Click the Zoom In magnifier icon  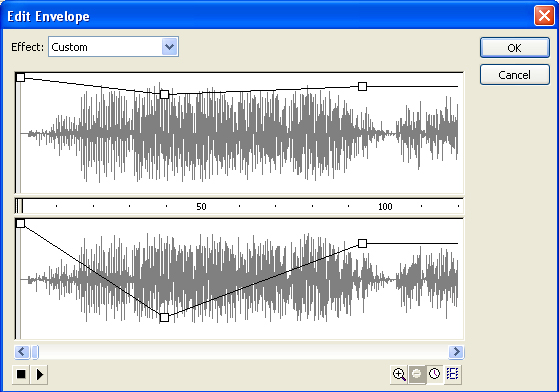399,374
